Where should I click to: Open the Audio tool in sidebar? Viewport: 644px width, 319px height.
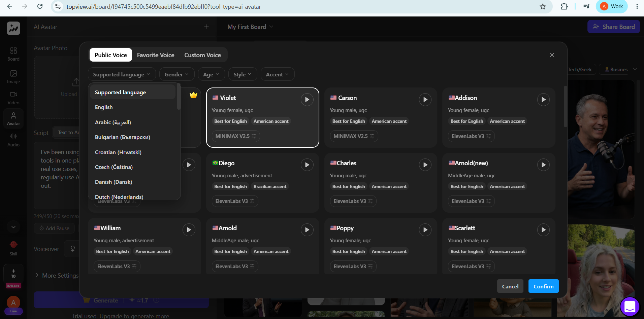coord(13,140)
